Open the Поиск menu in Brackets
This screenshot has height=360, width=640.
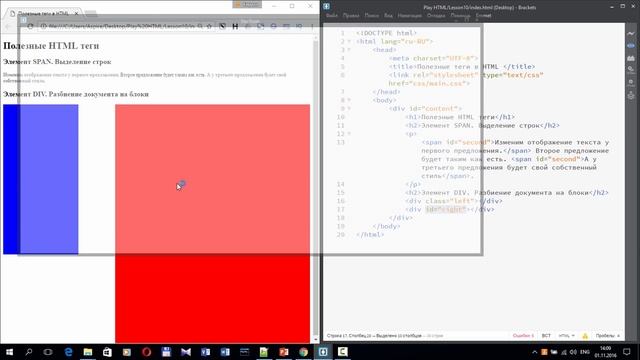tap(371, 16)
